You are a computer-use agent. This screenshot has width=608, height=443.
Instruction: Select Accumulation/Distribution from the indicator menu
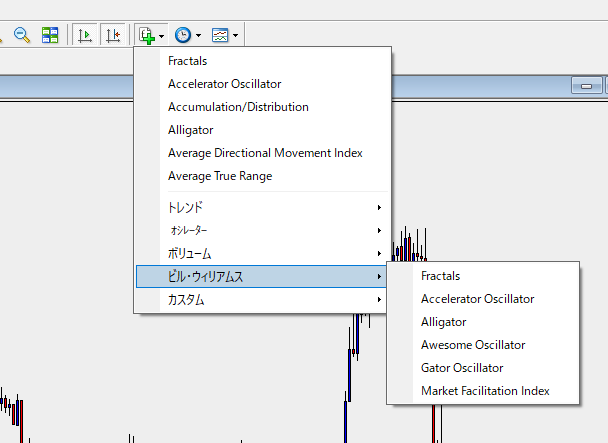point(238,107)
